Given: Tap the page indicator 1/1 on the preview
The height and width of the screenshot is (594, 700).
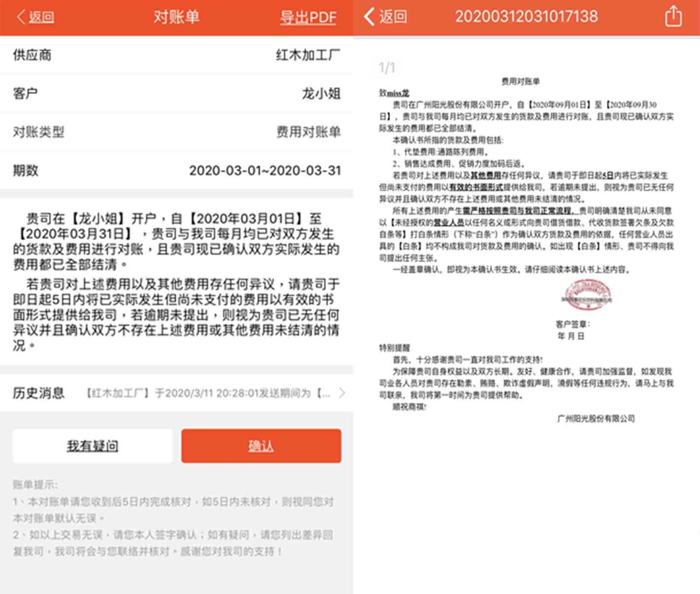Looking at the screenshot, I should 387,68.
